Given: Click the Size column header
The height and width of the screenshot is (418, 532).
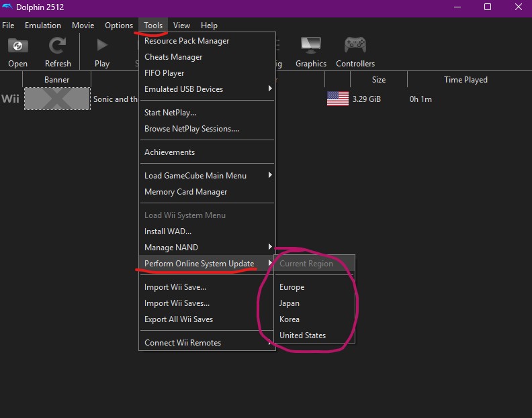Looking at the screenshot, I should point(379,80).
